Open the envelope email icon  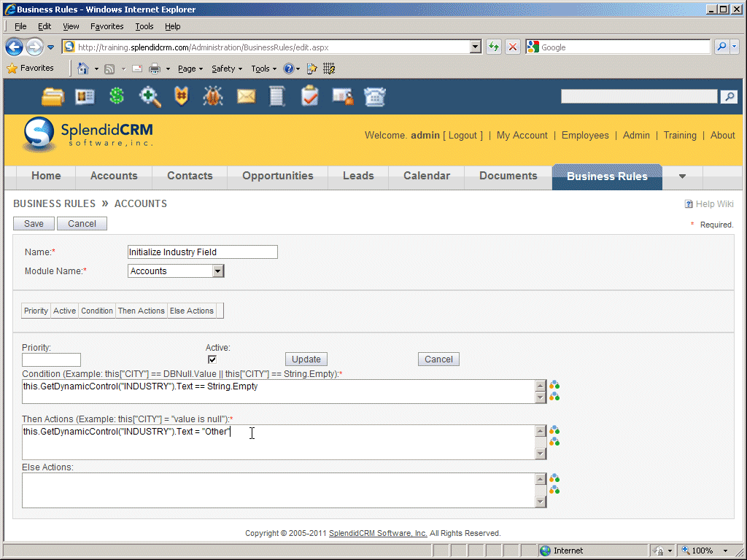(246, 96)
